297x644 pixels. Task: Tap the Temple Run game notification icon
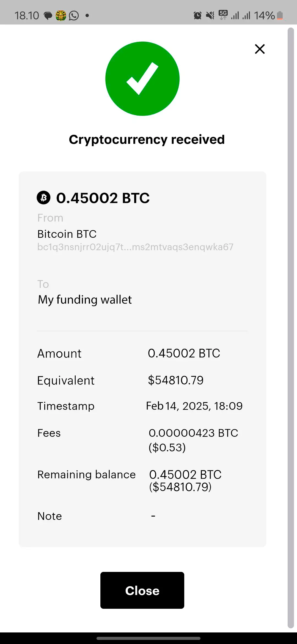(x=61, y=15)
